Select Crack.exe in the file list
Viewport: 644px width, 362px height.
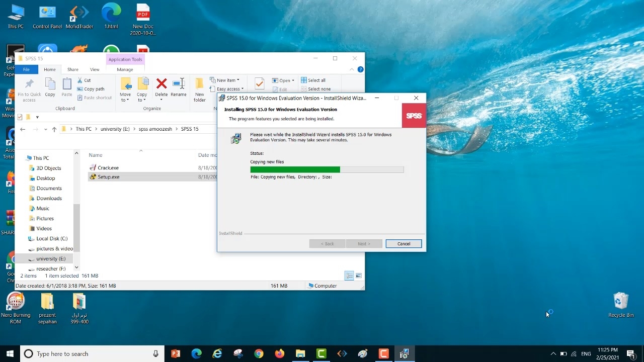[108, 168]
